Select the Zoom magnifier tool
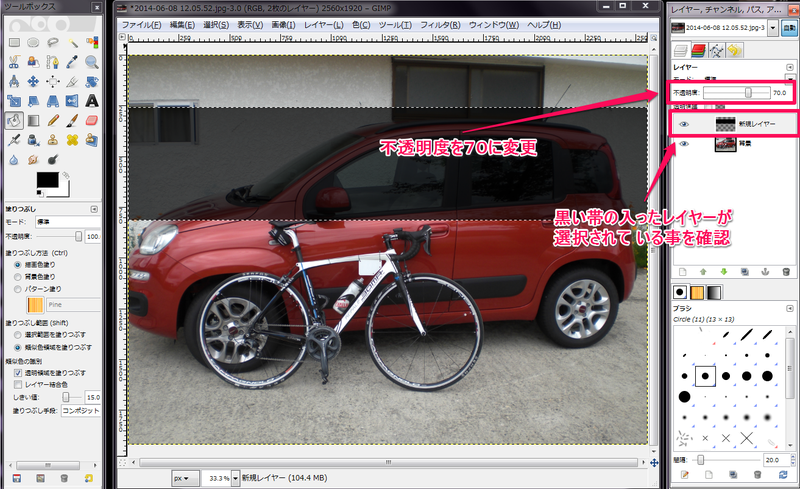The width and height of the screenshot is (800, 489). click(92, 62)
